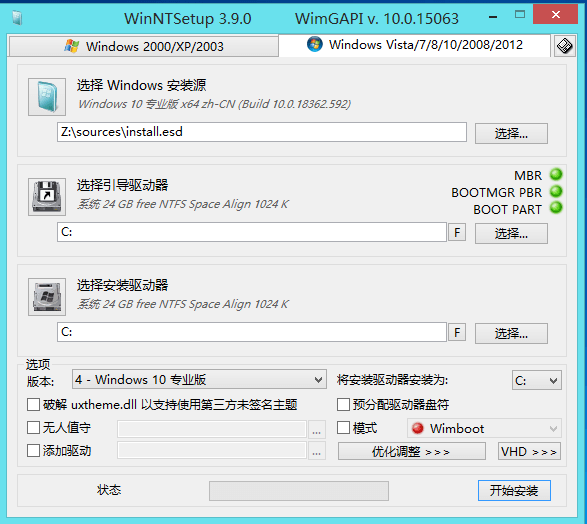Screen dimensions: 587x524
Task: Click the 选择引导驱动器 heading
Action: pos(123,185)
